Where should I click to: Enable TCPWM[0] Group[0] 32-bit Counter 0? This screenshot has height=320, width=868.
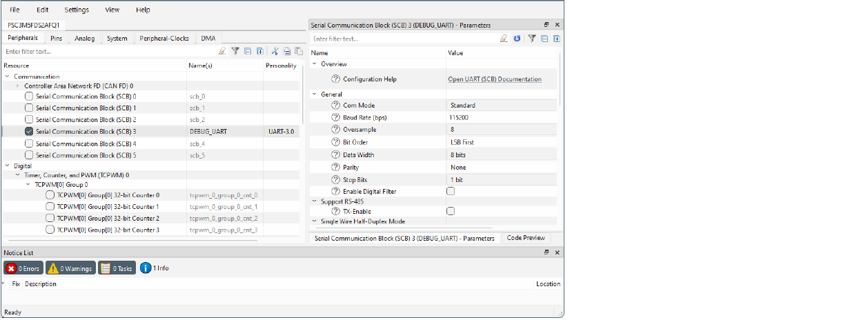click(x=50, y=195)
